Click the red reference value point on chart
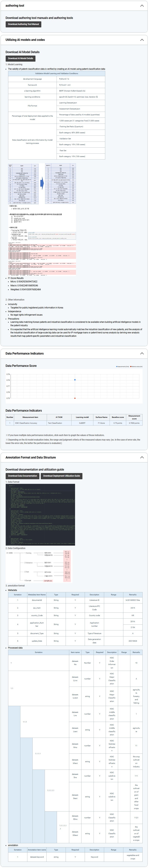149x868 pixels. point(75,398)
